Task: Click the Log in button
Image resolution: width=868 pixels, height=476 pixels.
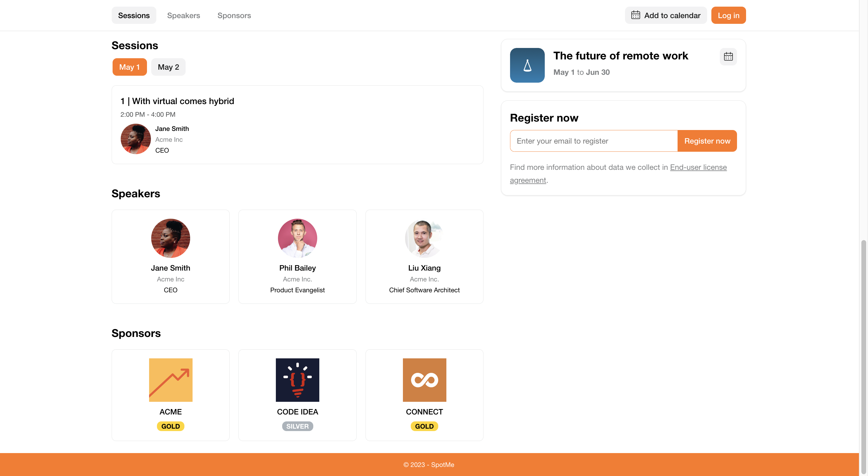Action: pyautogui.click(x=728, y=15)
